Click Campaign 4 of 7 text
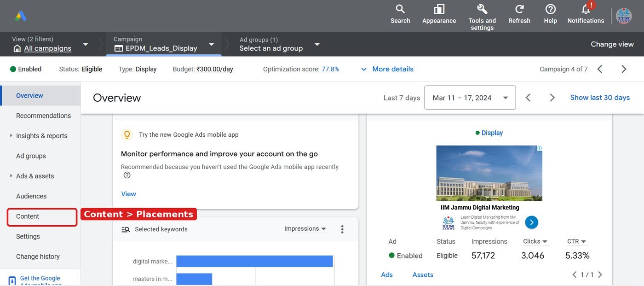 point(563,69)
